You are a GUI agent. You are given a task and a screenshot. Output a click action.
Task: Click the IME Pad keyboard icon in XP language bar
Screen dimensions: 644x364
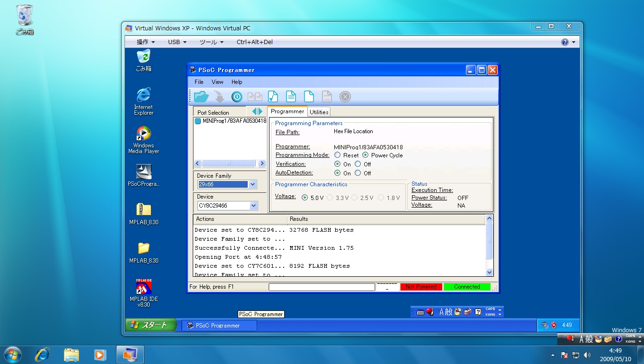420,312
